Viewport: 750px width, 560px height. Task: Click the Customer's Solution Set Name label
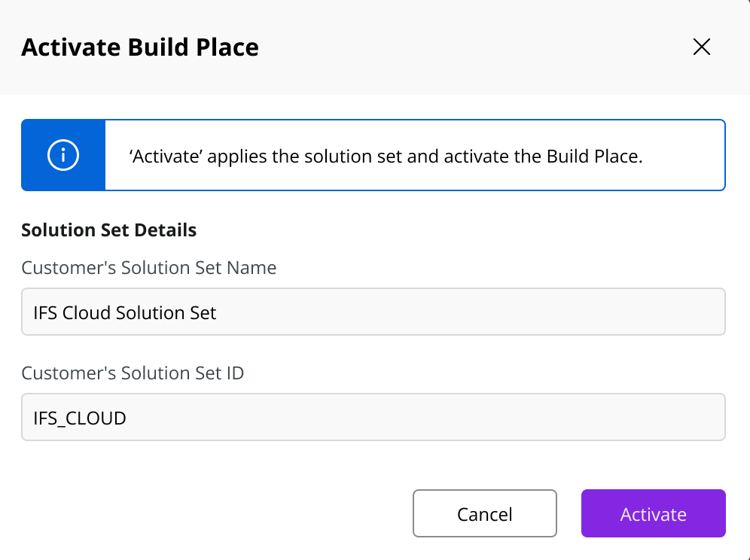pyautogui.click(x=149, y=268)
